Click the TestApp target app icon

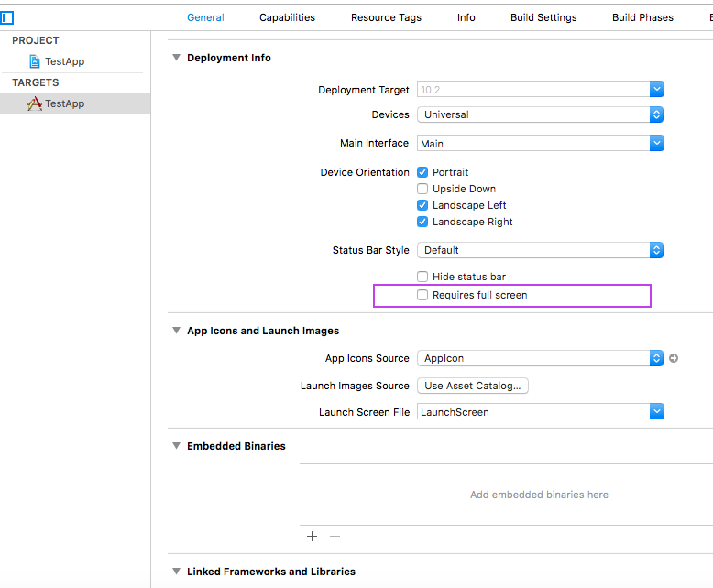[35, 103]
